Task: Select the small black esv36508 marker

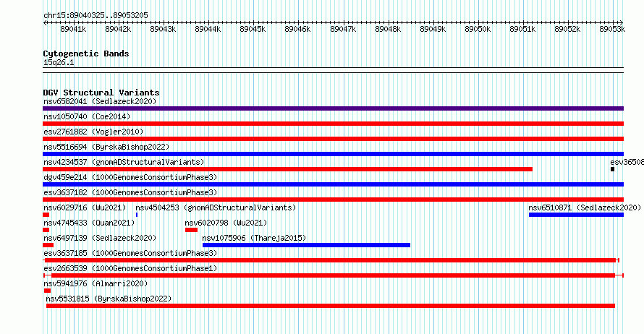Action: click(612, 169)
